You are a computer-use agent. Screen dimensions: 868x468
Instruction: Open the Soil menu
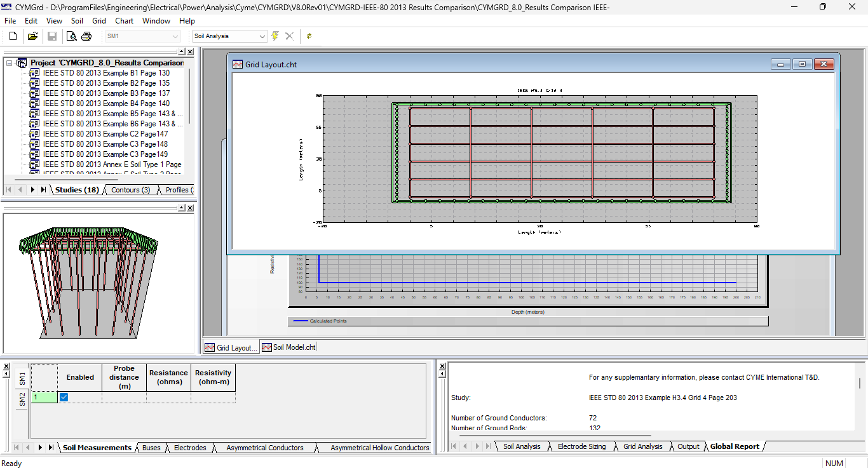click(x=77, y=20)
